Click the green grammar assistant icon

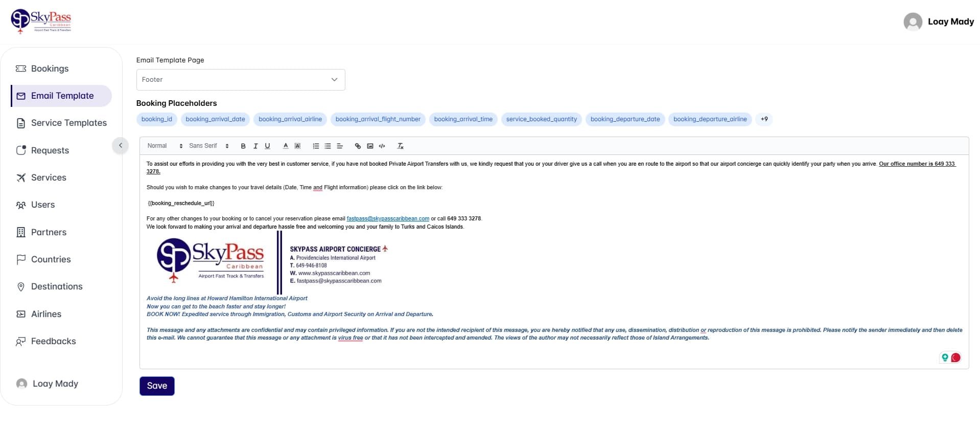[x=945, y=357]
